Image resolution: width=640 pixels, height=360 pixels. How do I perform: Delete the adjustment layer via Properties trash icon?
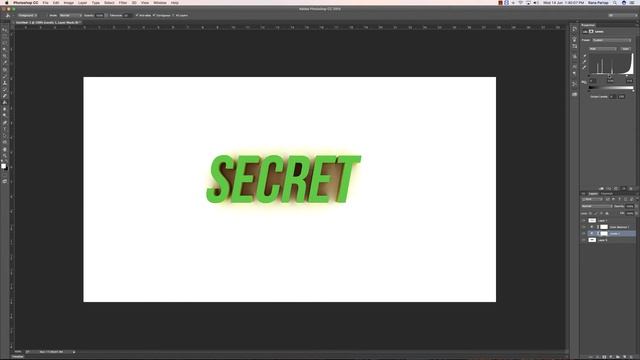(x=631, y=189)
